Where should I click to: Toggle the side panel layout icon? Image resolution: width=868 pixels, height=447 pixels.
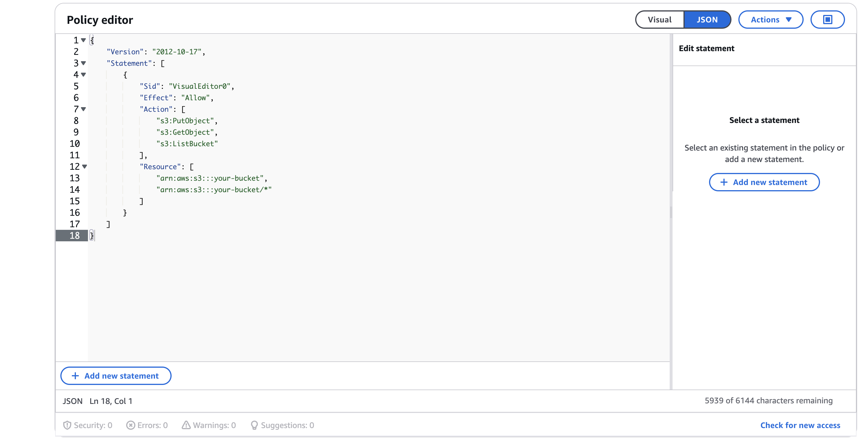827,20
